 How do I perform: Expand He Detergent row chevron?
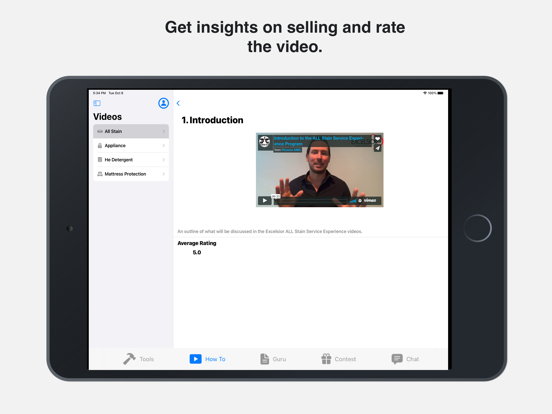(164, 159)
